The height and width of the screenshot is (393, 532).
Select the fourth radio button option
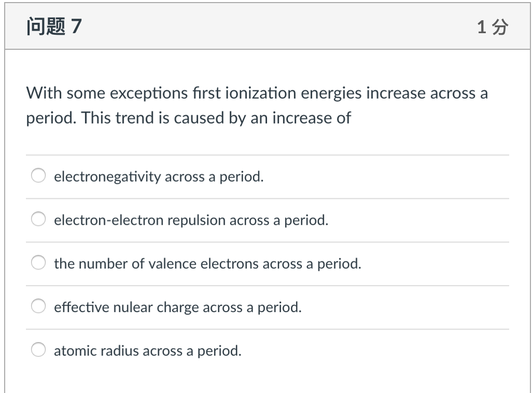pyautogui.click(x=38, y=306)
